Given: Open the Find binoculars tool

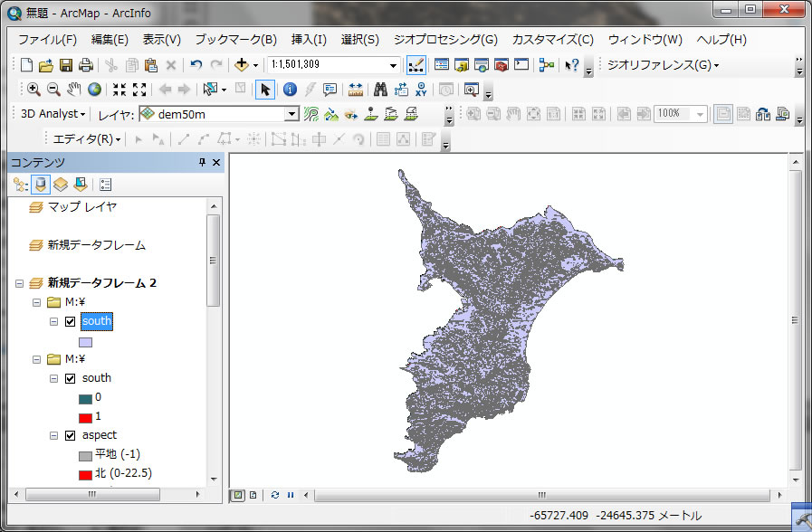Looking at the screenshot, I should pos(380,90).
